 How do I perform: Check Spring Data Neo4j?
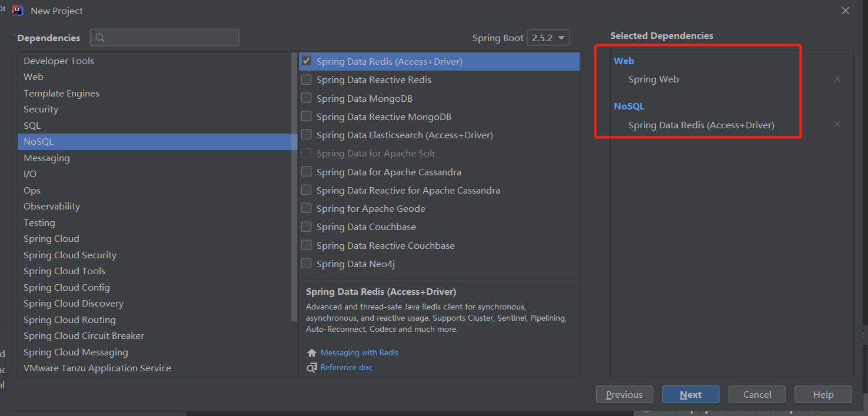pos(306,264)
